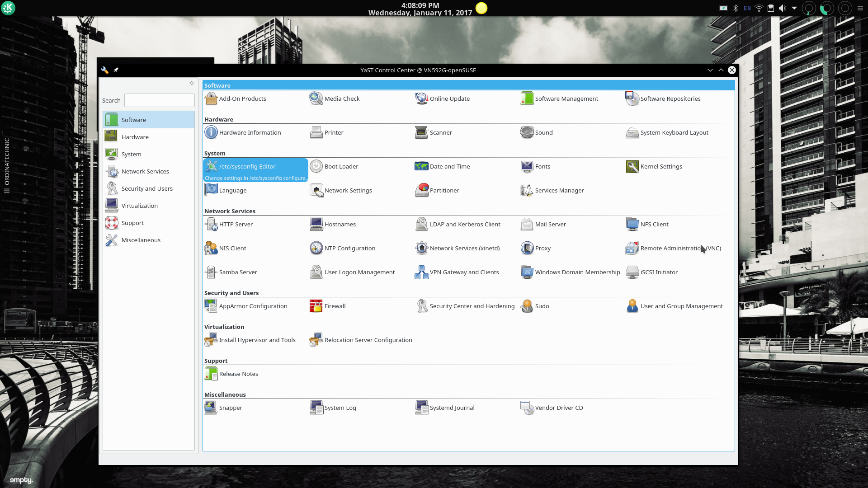Open /etc/sysconfig Editor

pos(255,170)
